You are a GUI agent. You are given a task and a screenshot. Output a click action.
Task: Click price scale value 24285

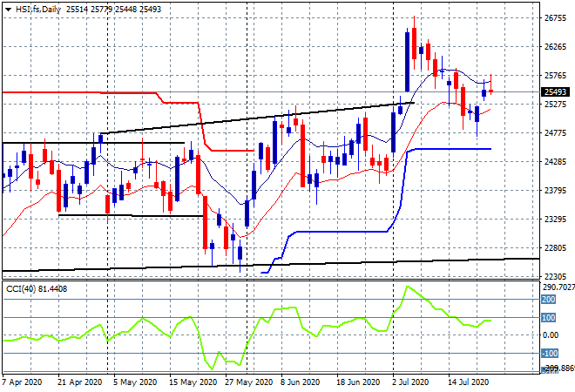click(555, 161)
